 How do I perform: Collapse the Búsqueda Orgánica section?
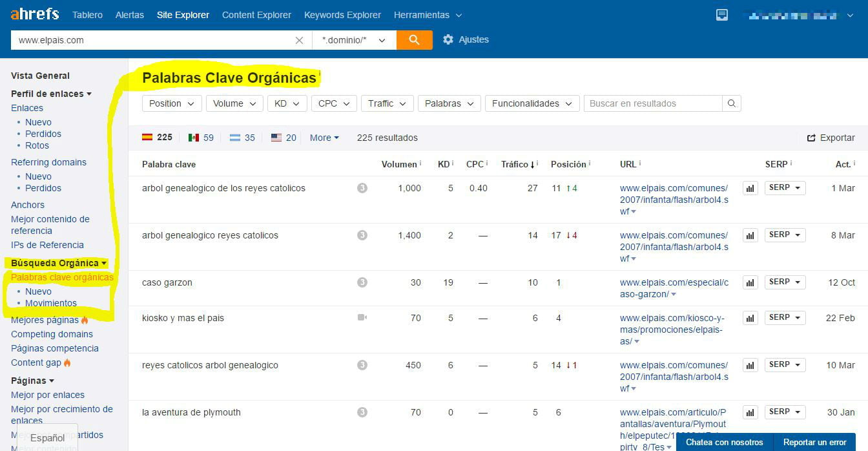click(x=59, y=263)
